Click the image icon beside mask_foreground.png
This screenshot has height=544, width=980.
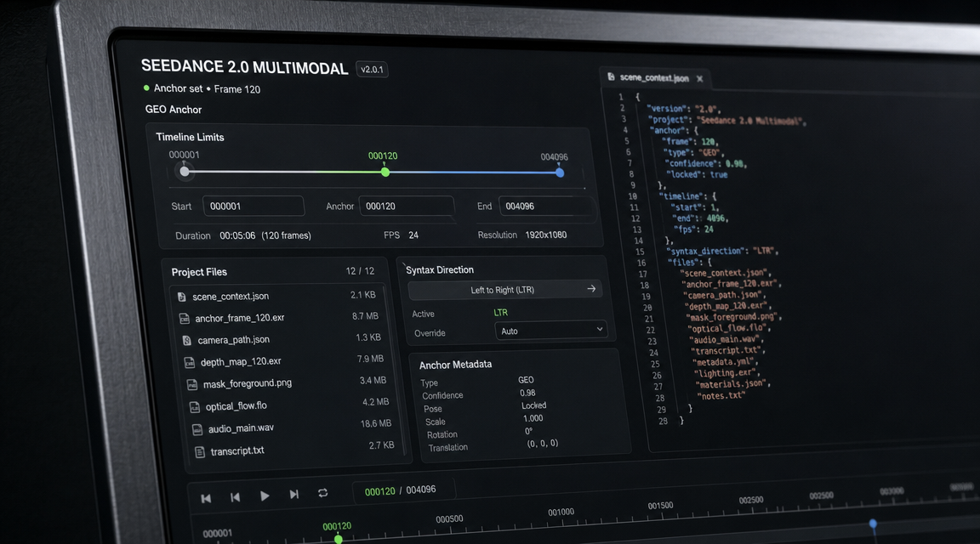point(192,385)
